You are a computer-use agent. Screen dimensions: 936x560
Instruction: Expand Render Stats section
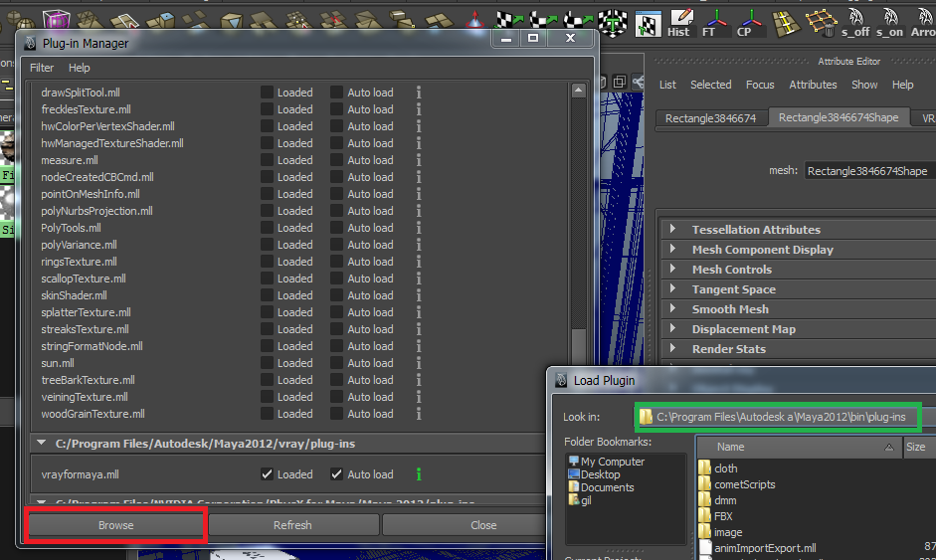click(673, 348)
